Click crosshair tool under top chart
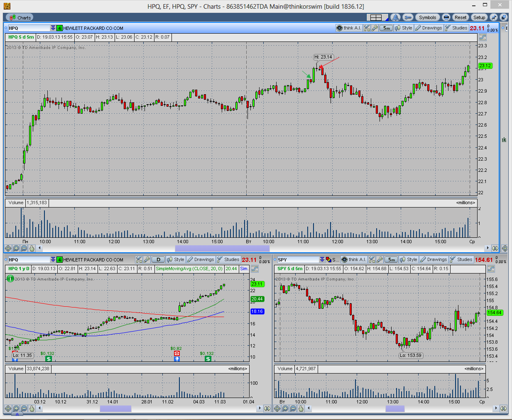This screenshot has height=420, width=512. (8, 248)
